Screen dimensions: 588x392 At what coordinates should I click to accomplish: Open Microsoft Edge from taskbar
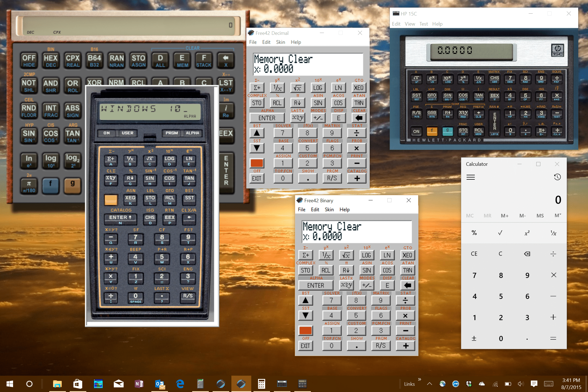click(x=180, y=384)
